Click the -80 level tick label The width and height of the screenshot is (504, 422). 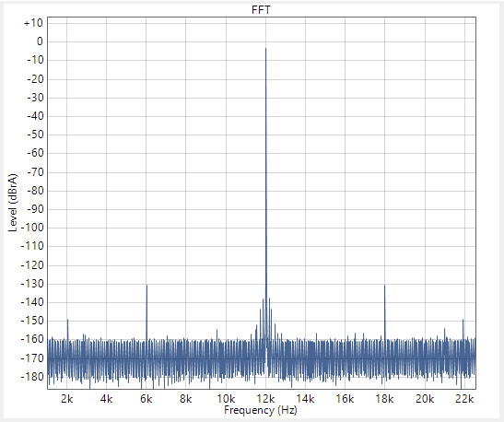(35, 191)
